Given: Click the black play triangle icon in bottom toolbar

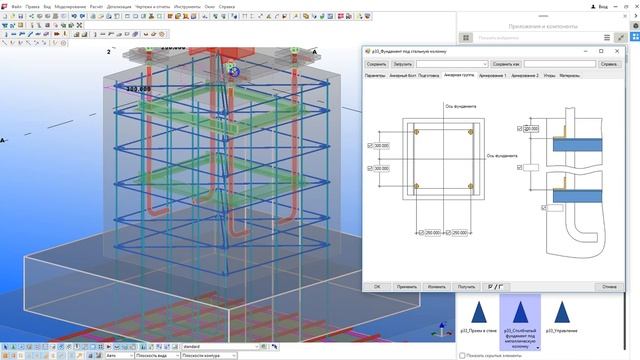Looking at the screenshot, I should (109, 347).
